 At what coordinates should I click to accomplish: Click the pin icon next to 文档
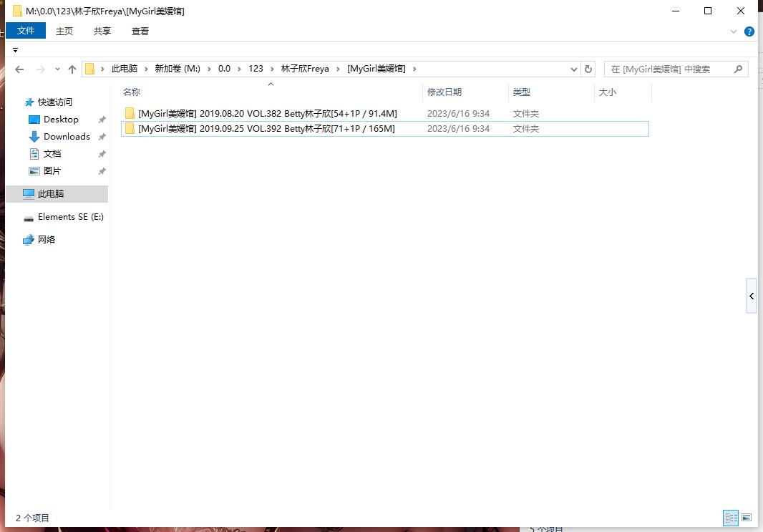[102, 154]
